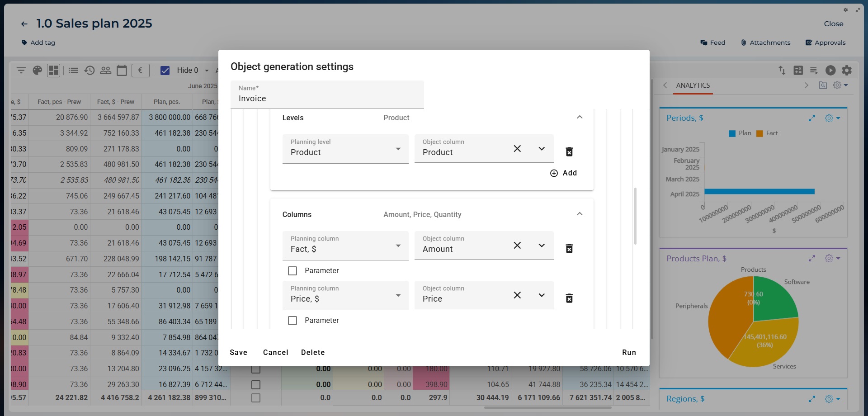The height and width of the screenshot is (416, 868).
Task: Go to next analytics tab with right chevron
Action: [806, 85]
